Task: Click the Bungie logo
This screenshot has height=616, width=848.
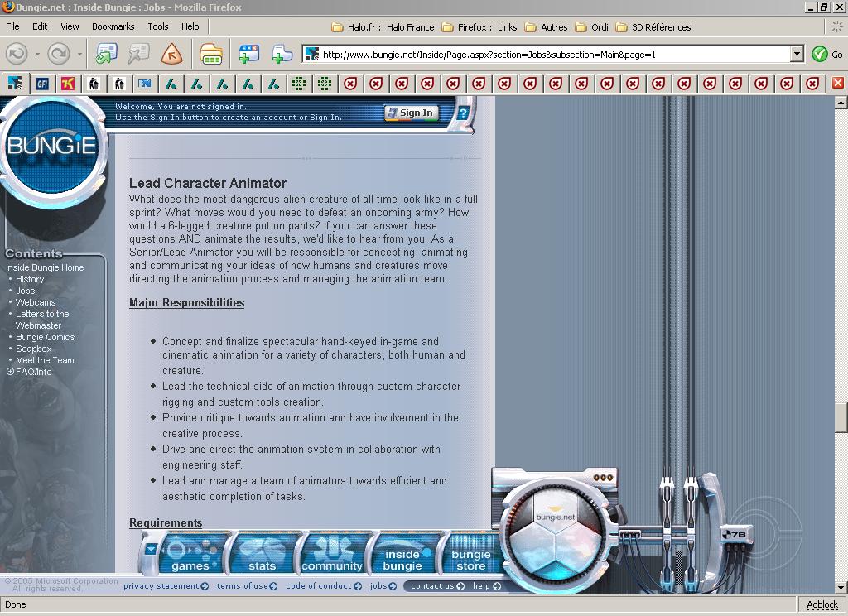Action: (x=52, y=146)
